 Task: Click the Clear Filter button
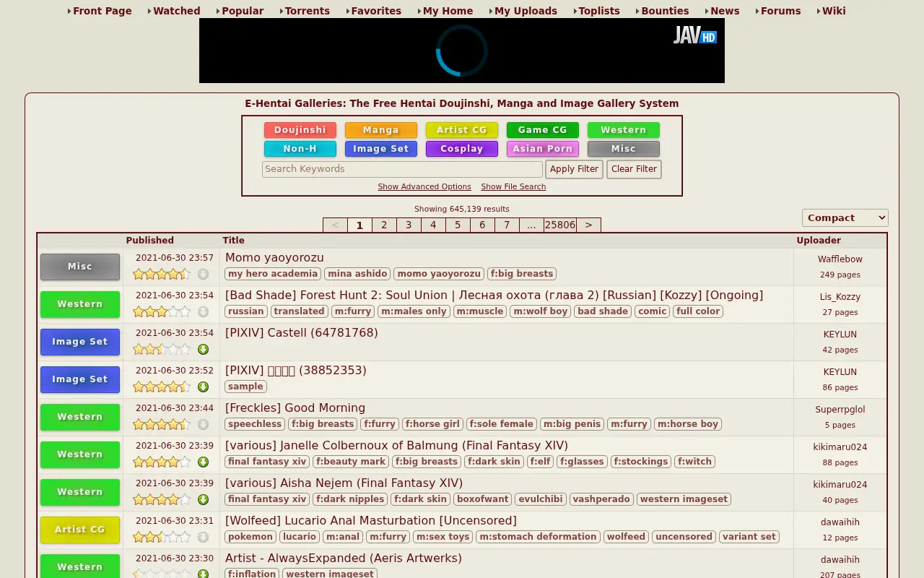coord(634,169)
